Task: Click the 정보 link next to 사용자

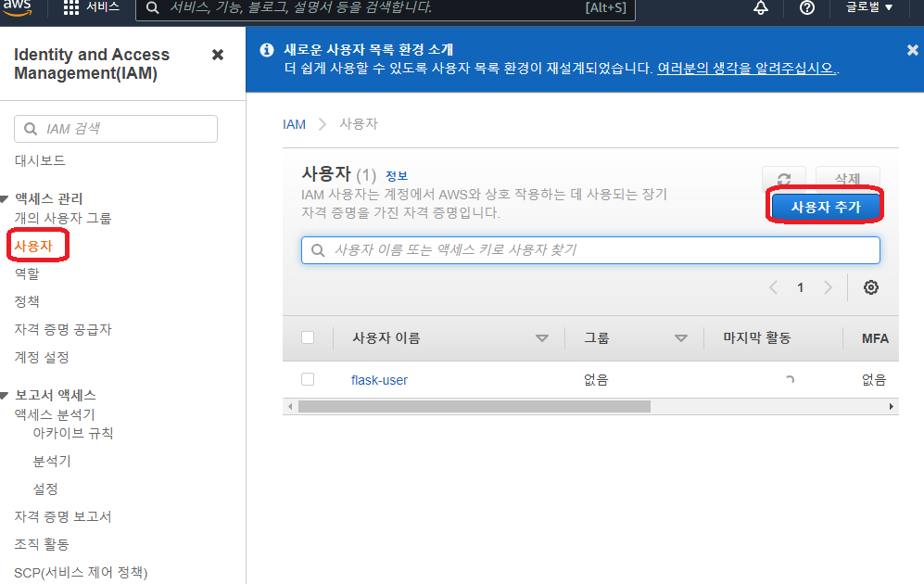Action: pos(396,175)
